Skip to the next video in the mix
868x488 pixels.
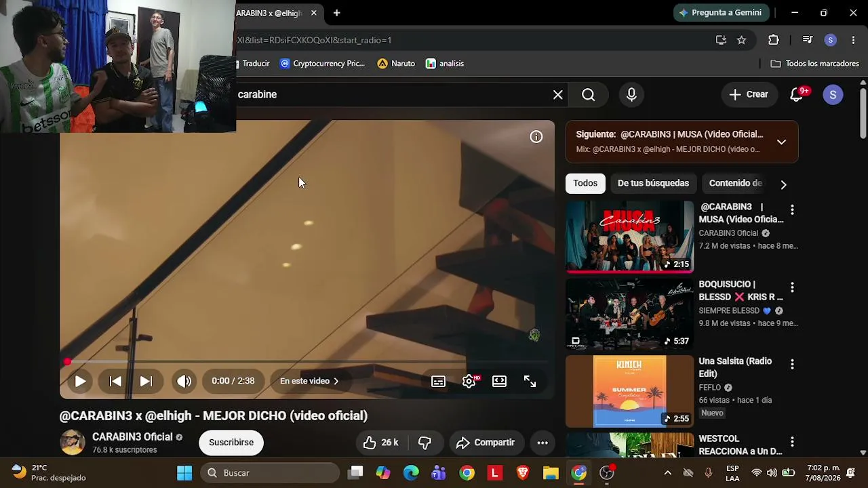point(146,381)
